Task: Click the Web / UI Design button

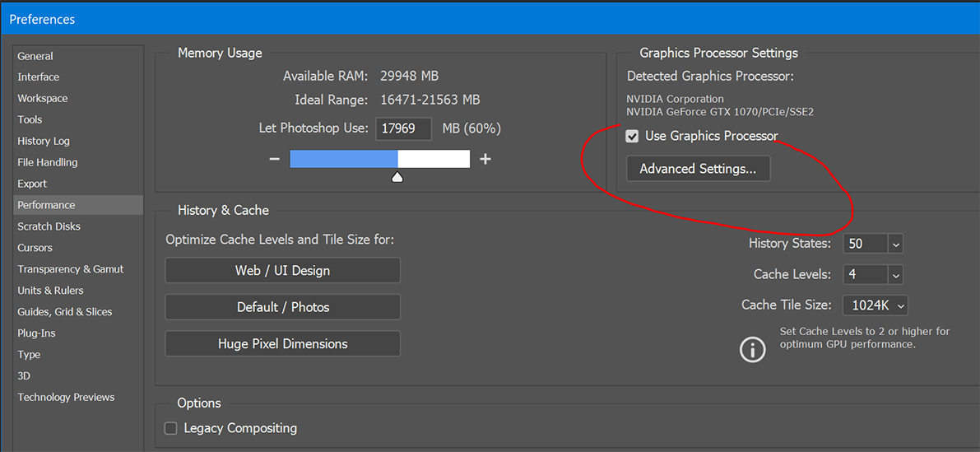Action: [x=282, y=270]
